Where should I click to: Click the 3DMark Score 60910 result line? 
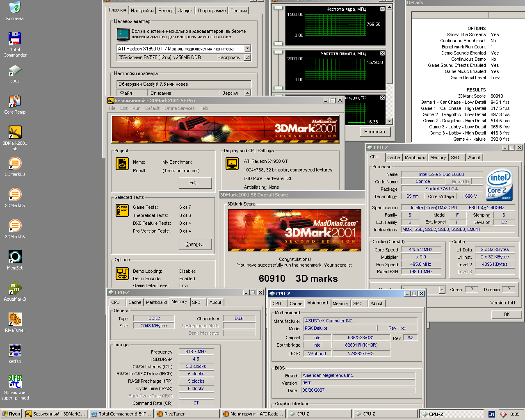[480, 96]
